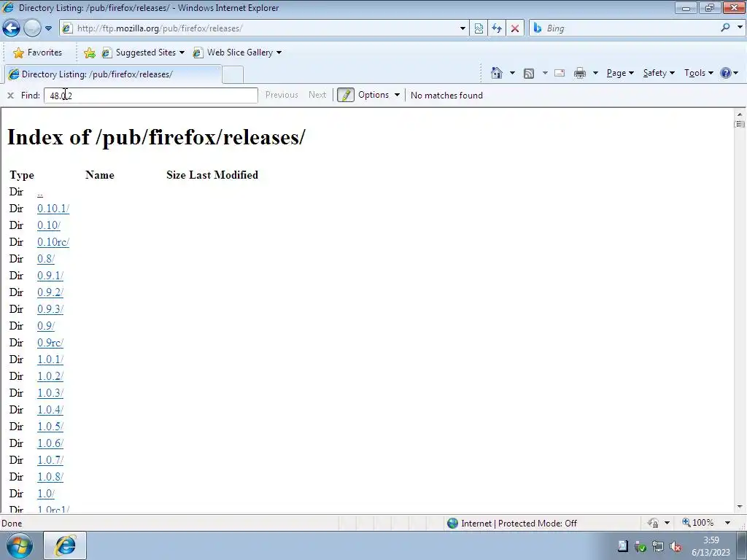Image resolution: width=747 pixels, height=560 pixels.
Task: Click the RSS Feeds icon
Action: [x=529, y=74]
